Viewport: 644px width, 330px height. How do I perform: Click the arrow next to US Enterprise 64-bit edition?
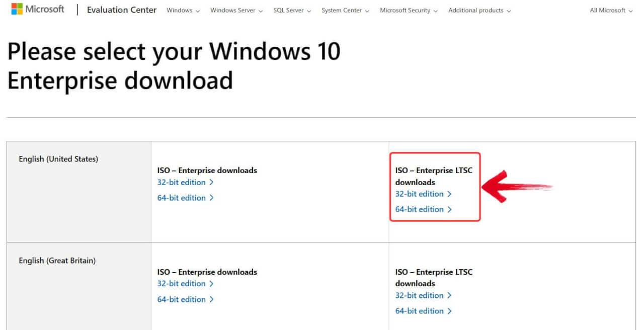click(211, 198)
